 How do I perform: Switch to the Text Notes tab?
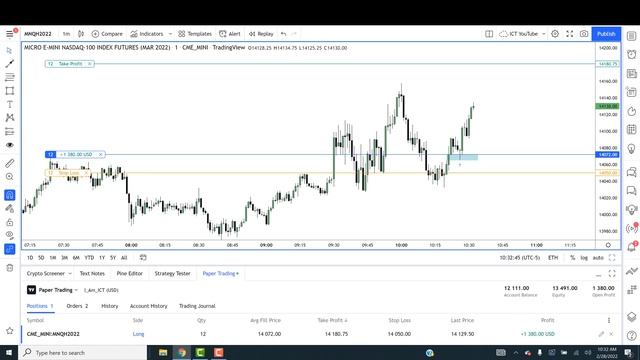pos(92,273)
